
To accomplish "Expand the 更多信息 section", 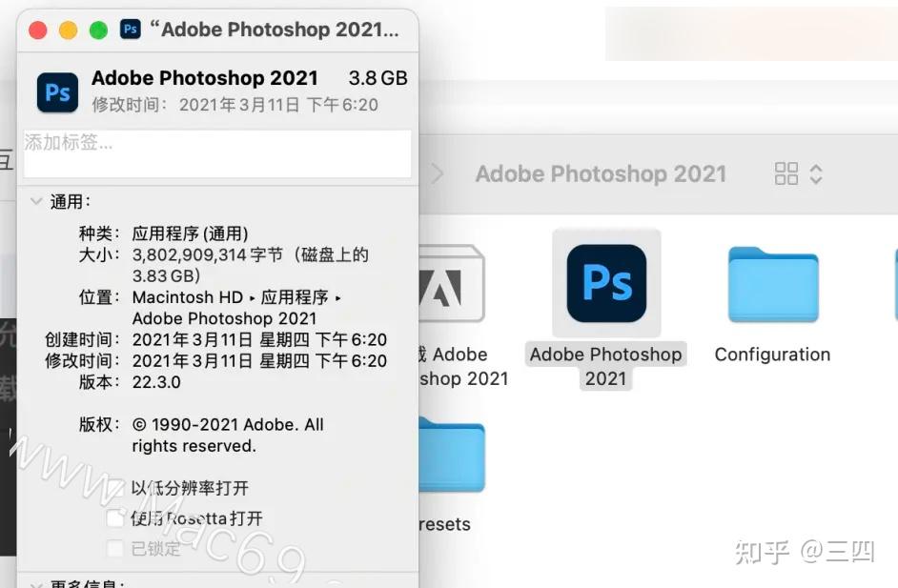I will tap(36, 584).
